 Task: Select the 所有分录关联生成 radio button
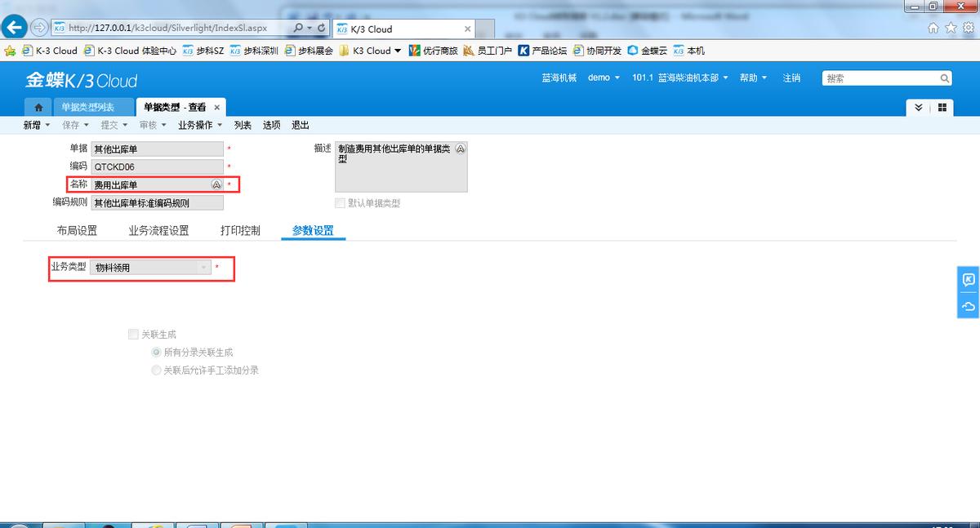155,352
